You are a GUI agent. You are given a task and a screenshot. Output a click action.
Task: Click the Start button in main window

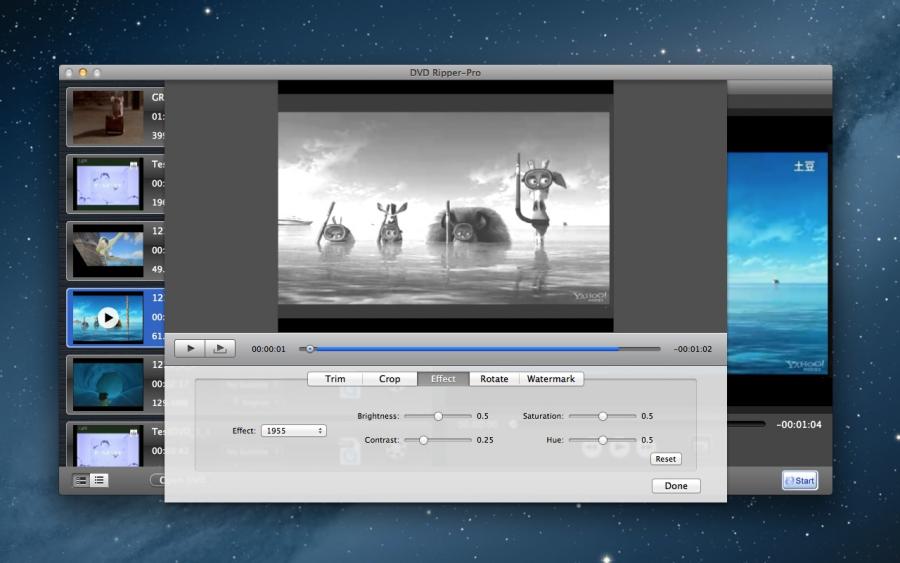pyautogui.click(x=800, y=480)
